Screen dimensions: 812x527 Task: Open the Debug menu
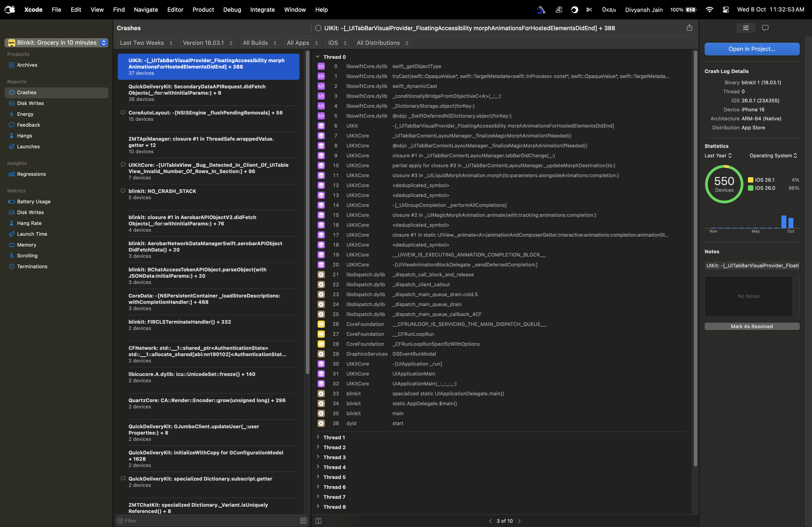232,9
